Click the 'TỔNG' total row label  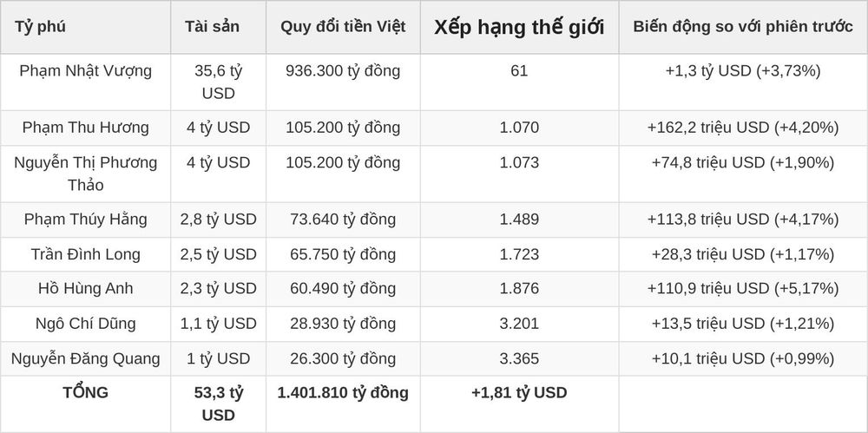tap(85, 392)
